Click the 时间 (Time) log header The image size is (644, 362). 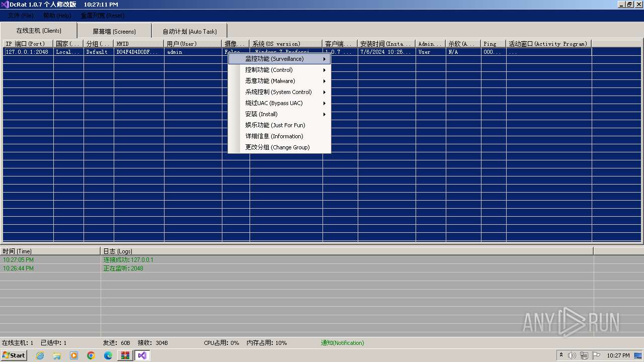point(50,251)
